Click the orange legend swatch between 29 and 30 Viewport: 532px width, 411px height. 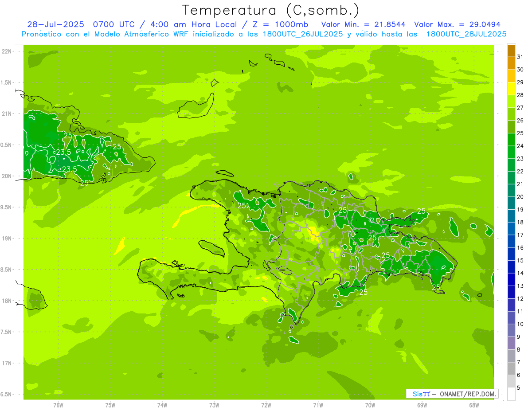[511, 76]
